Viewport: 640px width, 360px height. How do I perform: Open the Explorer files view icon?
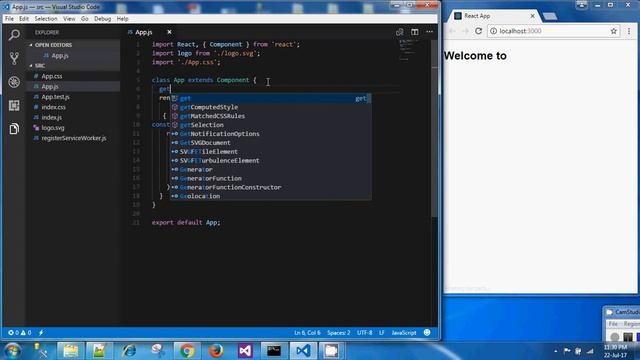pyautogui.click(x=14, y=129)
